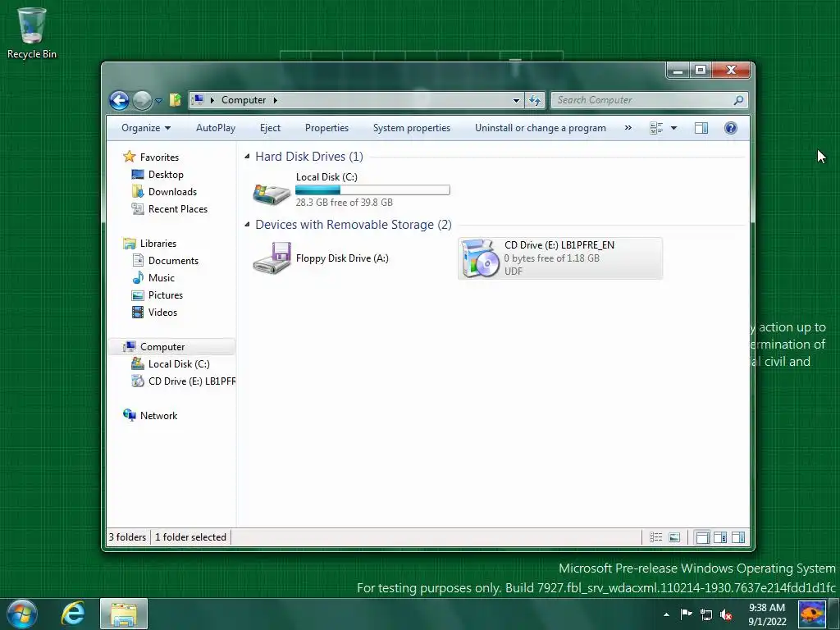Image resolution: width=840 pixels, height=630 pixels.
Task: Select the CD Drive (E:) disc icon
Action: tap(480, 258)
